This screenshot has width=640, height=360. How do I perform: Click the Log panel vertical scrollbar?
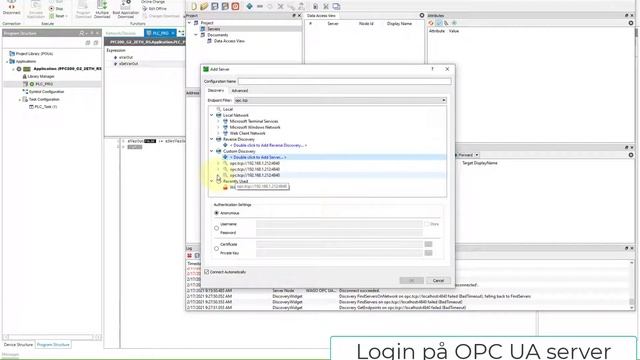(632, 286)
